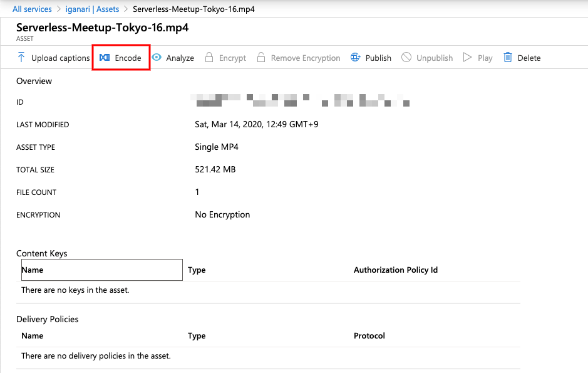This screenshot has height=373, width=588.
Task: Open the Upload captions command
Action: (x=60, y=58)
